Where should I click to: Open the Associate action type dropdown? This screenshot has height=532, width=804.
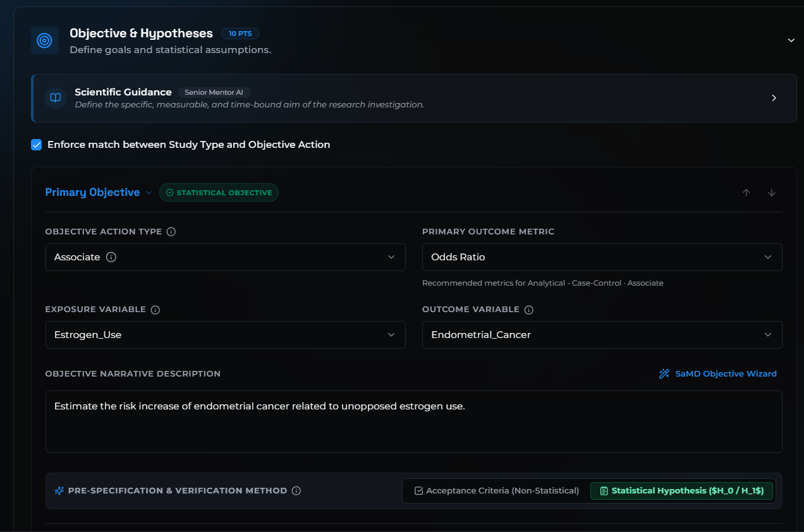pyautogui.click(x=226, y=257)
